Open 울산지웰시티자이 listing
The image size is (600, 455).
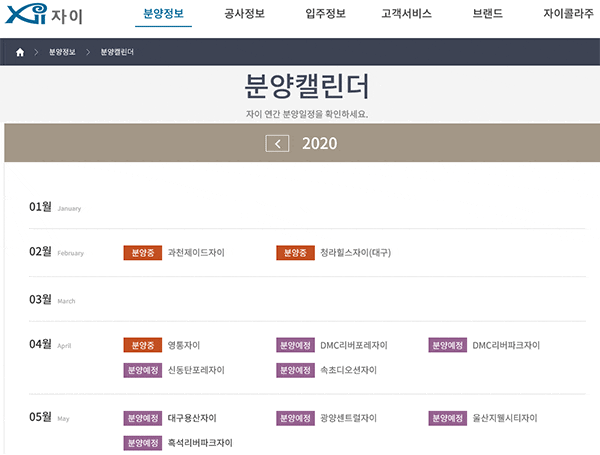point(505,418)
